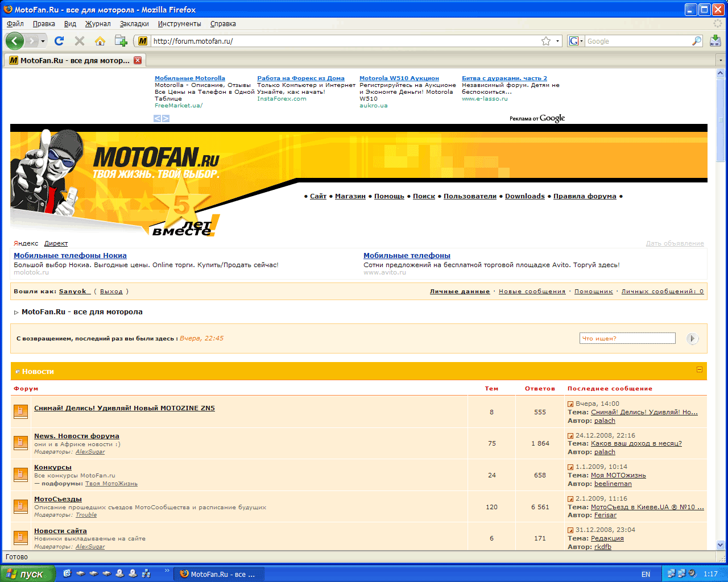Image resolution: width=728 pixels, height=582 pixels.
Task: Open the Яндекс Директ link
Action: 56,243
